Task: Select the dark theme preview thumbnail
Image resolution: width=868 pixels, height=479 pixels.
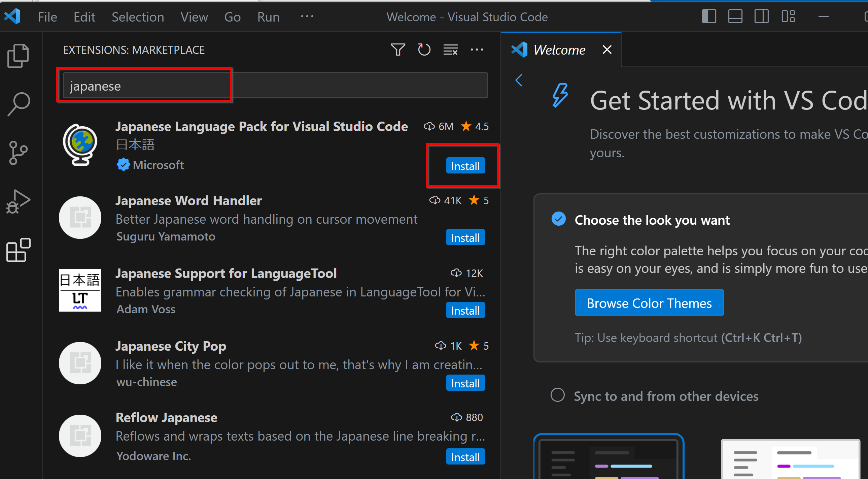Action: [609, 456]
